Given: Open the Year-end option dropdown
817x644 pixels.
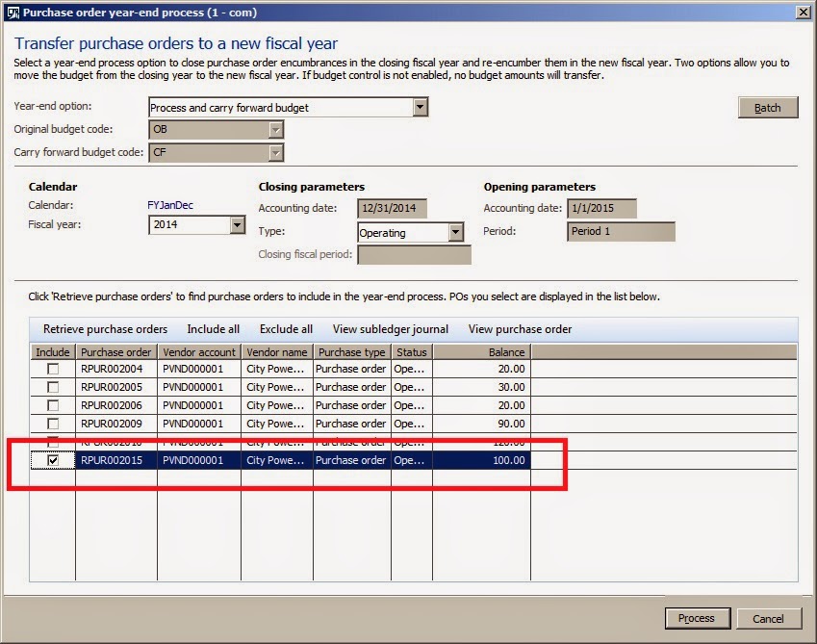Looking at the screenshot, I should [419, 108].
